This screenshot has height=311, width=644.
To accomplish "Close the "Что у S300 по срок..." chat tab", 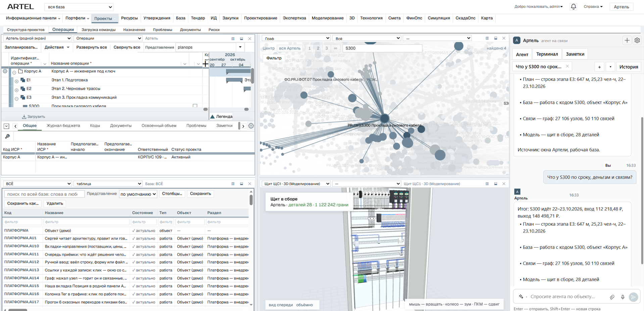I will pyautogui.click(x=567, y=66).
